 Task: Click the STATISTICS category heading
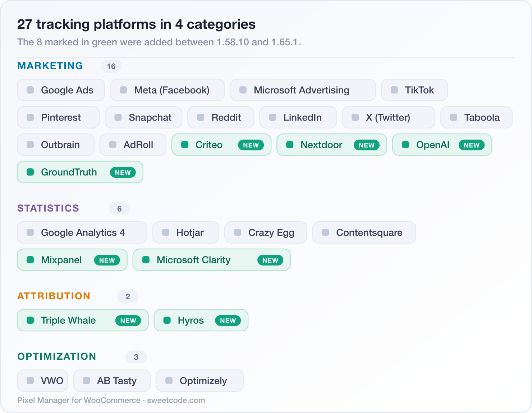[48, 208]
